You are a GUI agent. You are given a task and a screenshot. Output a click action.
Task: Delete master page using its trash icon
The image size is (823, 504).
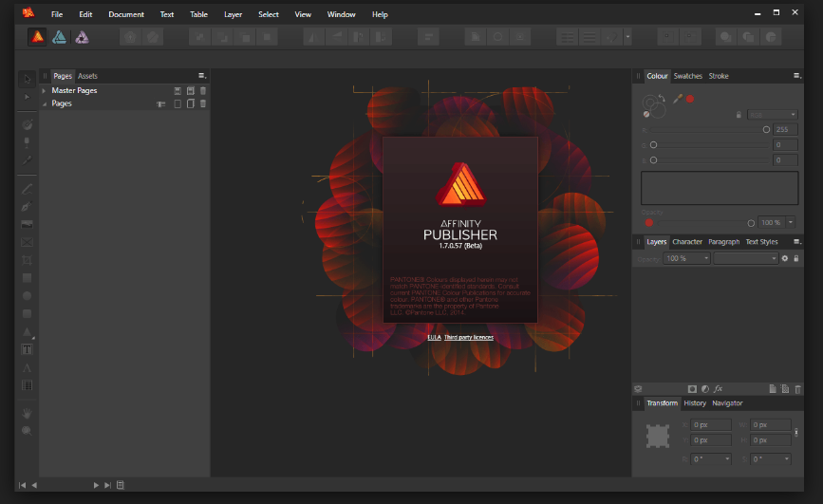click(203, 91)
